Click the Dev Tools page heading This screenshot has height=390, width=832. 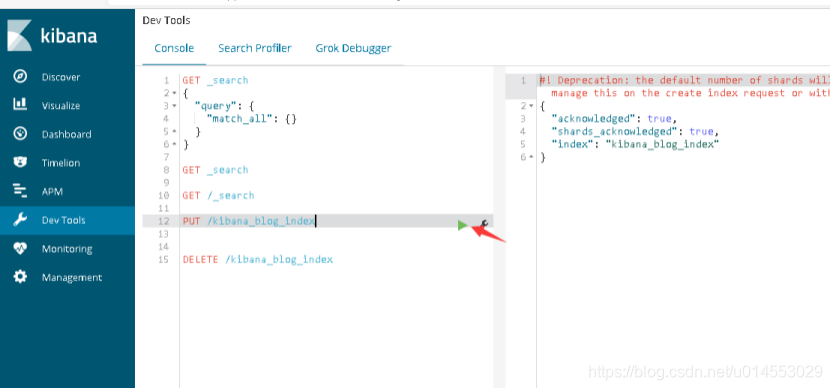167,20
